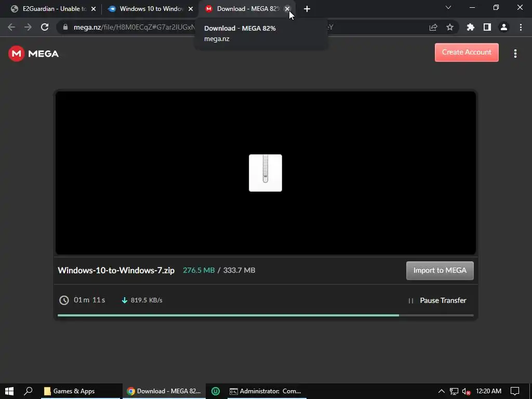The height and width of the screenshot is (399, 532).
Task: Open Games & Apps folder in taskbar
Action: [x=82, y=391]
